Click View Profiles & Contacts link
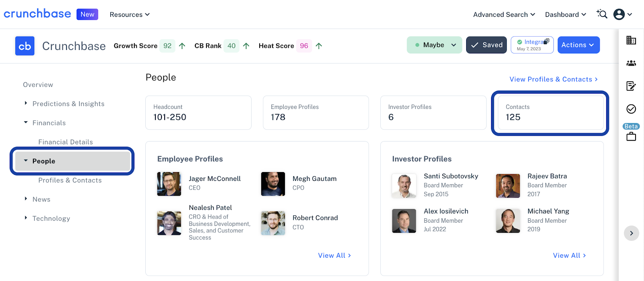 click(x=553, y=79)
